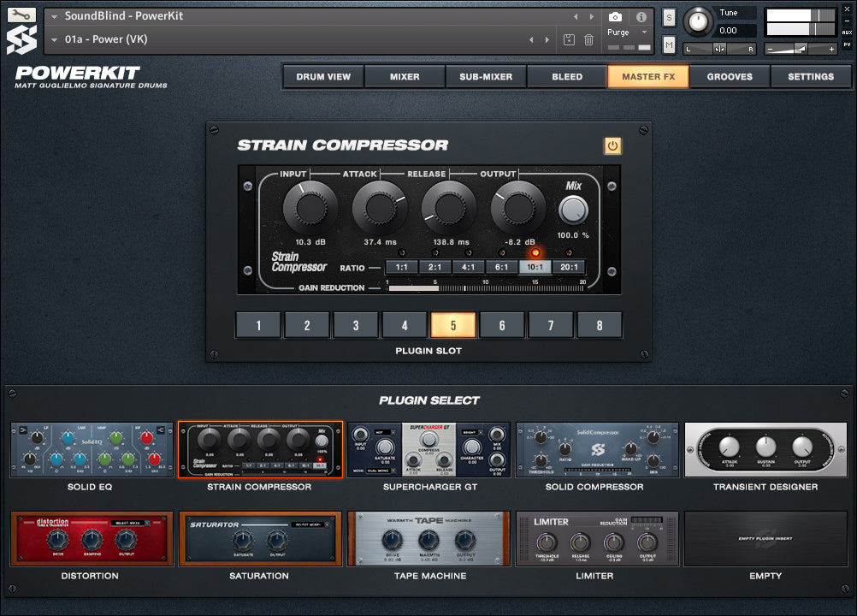Select the Master FX tab
Image resolution: width=857 pixels, height=616 pixels.
click(x=648, y=76)
